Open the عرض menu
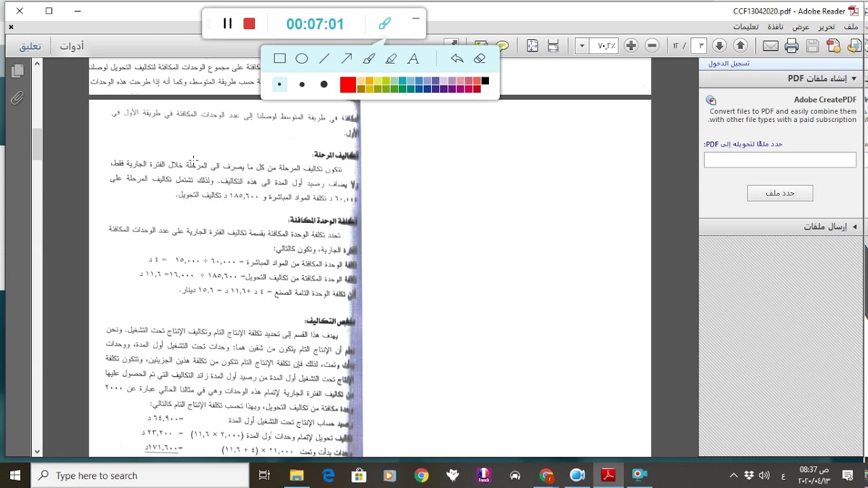This screenshot has height=488, width=868. [x=801, y=27]
